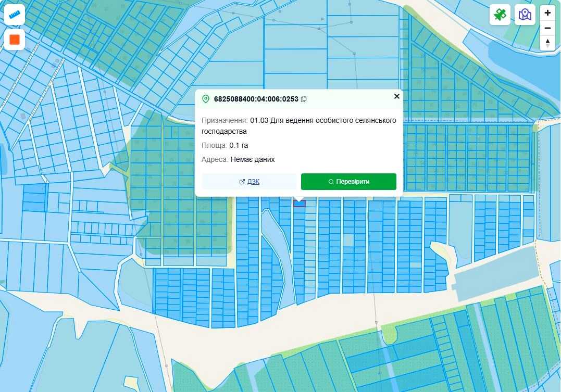Click the 'Площа: 0.1 га' area text
The height and width of the screenshot is (392, 561).
click(225, 146)
